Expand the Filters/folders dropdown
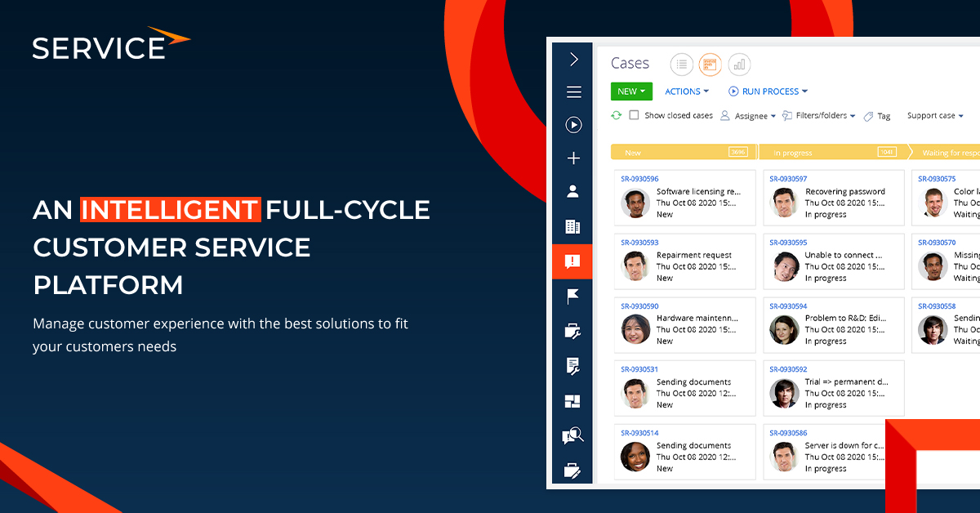 pyautogui.click(x=818, y=115)
